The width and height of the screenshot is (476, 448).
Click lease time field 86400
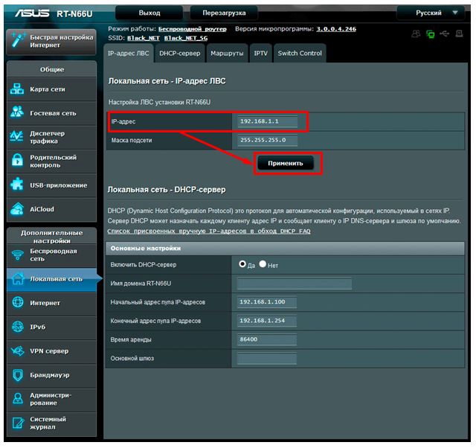[x=267, y=339]
